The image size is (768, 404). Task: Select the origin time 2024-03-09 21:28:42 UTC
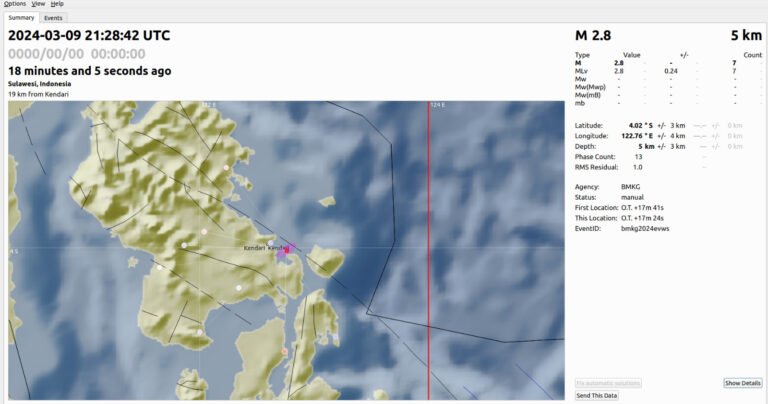(89, 35)
